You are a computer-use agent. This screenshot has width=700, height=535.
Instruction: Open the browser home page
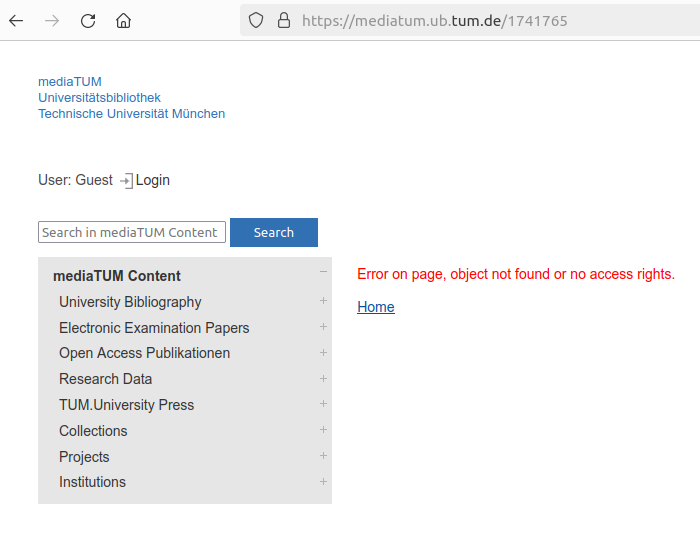click(x=124, y=21)
